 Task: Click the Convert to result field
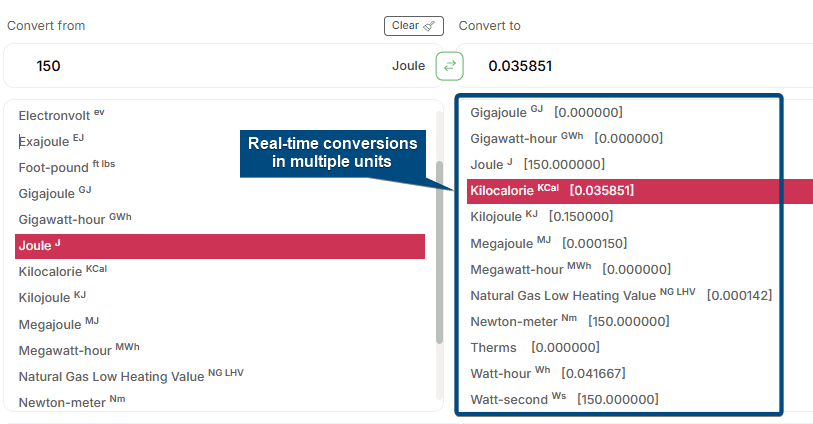pos(635,66)
